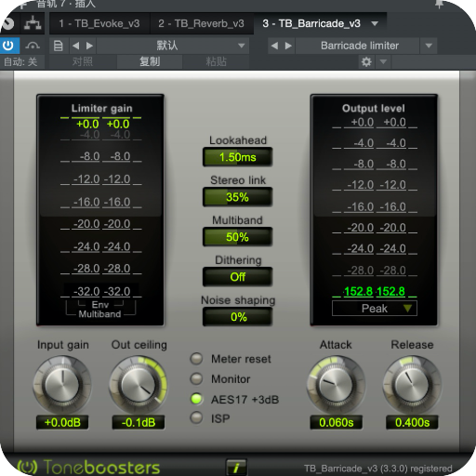The height and width of the screenshot is (476, 476).
Task: Go to previous preset in 默认 selector
Action: point(76,46)
